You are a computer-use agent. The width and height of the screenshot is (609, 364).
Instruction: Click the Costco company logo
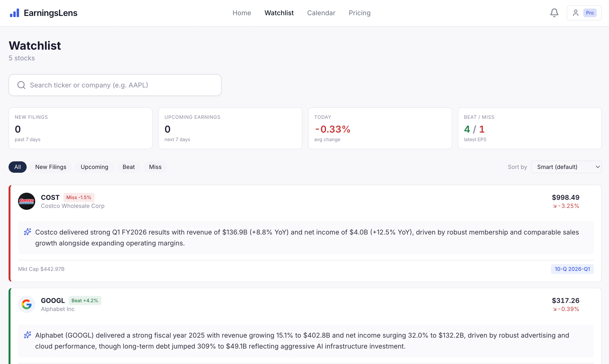point(26,201)
